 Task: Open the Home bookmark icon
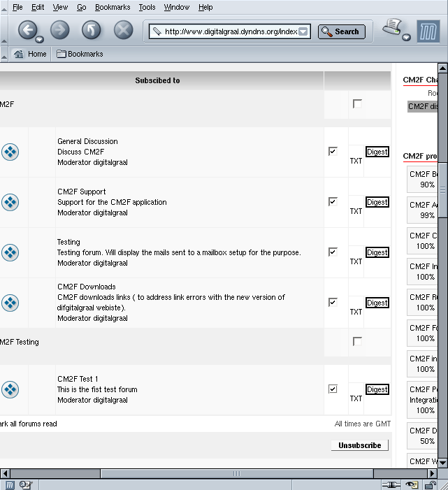pos(20,54)
